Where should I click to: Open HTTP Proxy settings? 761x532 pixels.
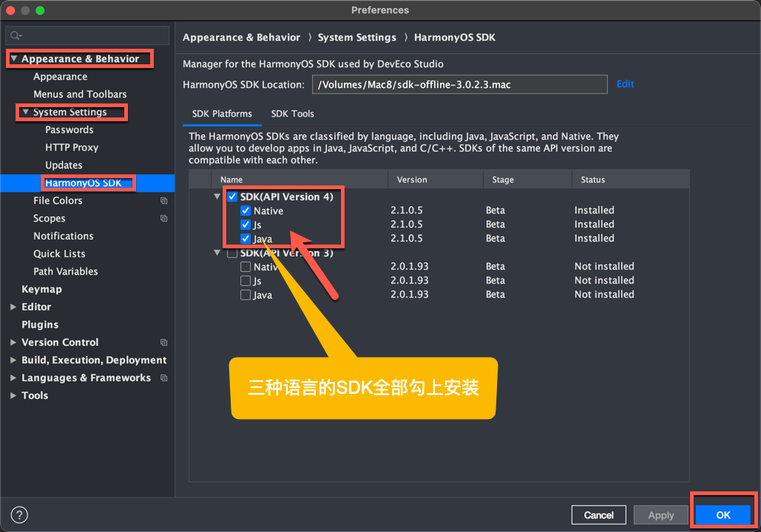(x=72, y=148)
